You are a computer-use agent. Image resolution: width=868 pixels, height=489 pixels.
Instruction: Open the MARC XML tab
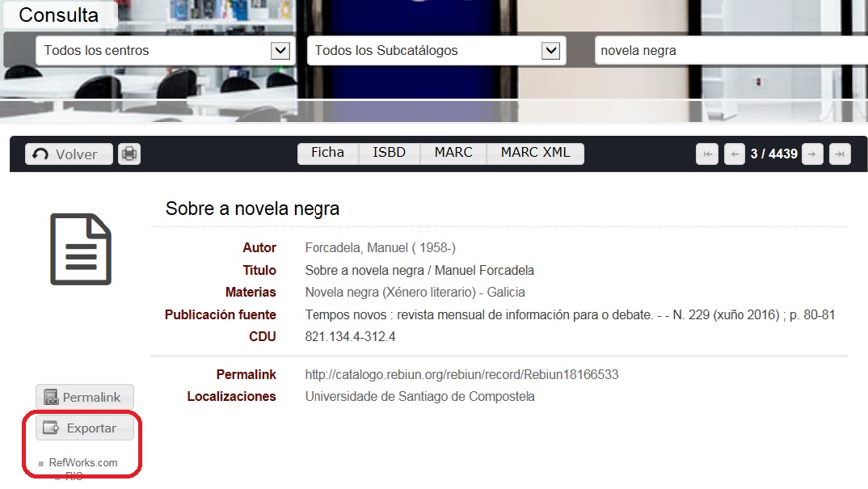pyautogui.click(x=535, y=153)
